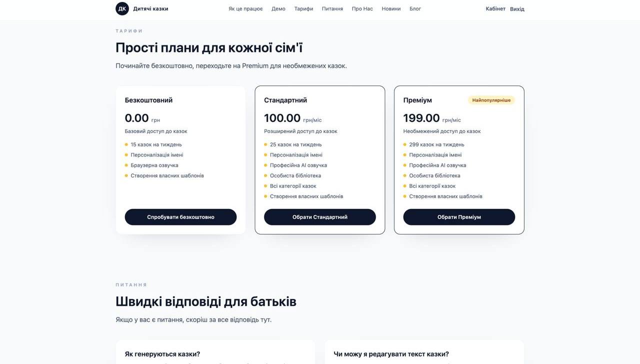Open the Кабінет page
Screen dimensions: 640x364
point(493,8)
